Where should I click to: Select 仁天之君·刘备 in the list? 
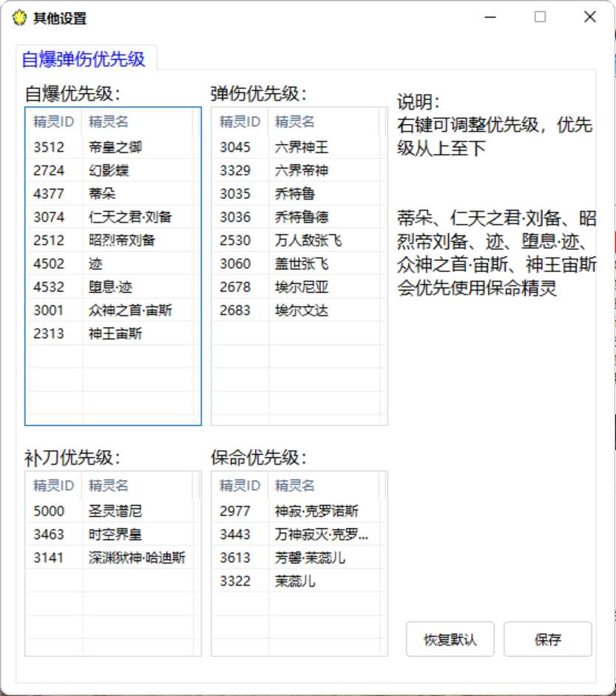coord(129,217)
